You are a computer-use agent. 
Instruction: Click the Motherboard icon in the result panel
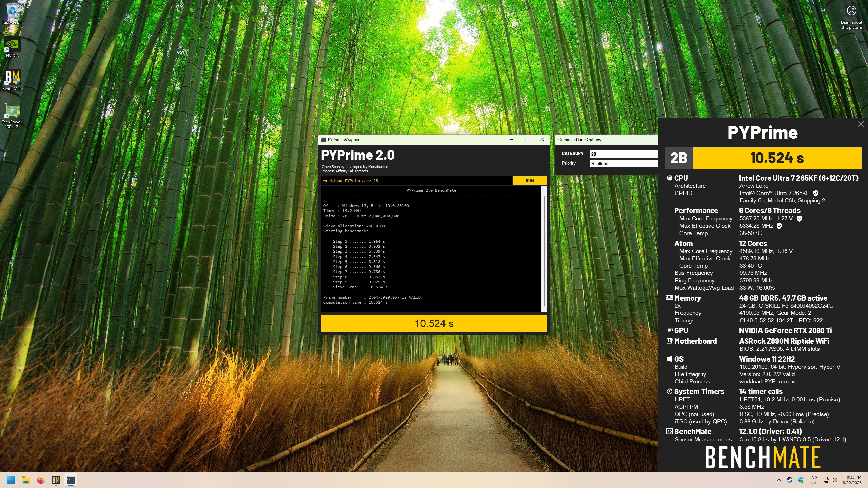click(x=669, y=341)
